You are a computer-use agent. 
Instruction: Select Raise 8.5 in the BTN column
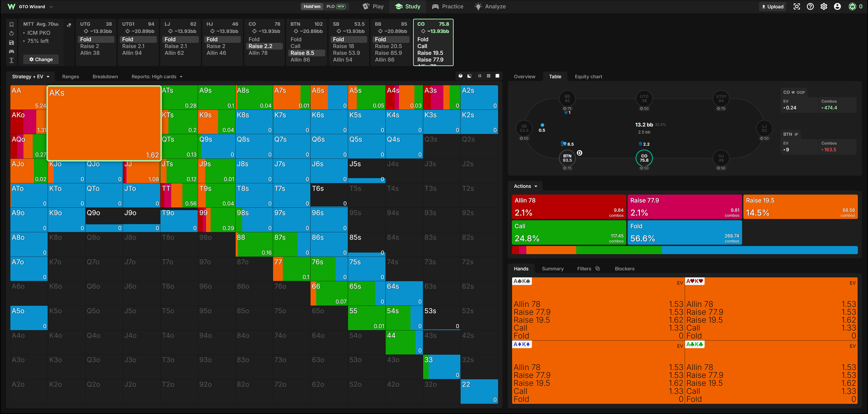(307, 53)
